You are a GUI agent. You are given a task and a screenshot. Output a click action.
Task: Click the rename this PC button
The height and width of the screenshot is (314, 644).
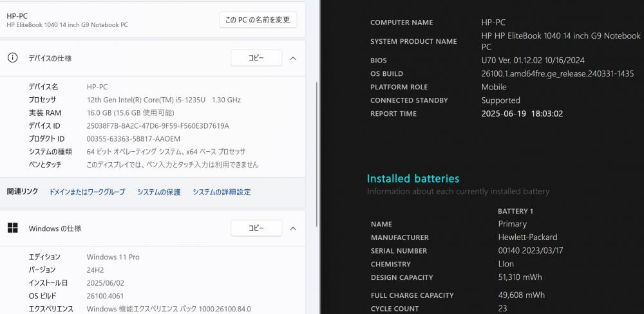(x=258, y=20)
